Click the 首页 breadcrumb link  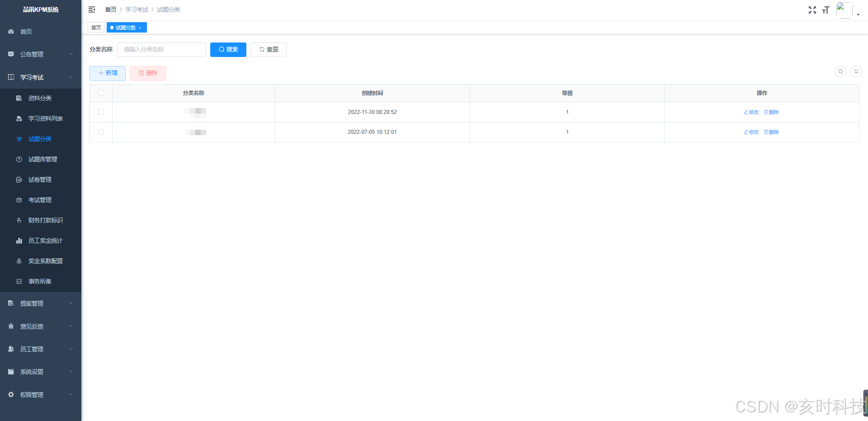pos(111,9)
